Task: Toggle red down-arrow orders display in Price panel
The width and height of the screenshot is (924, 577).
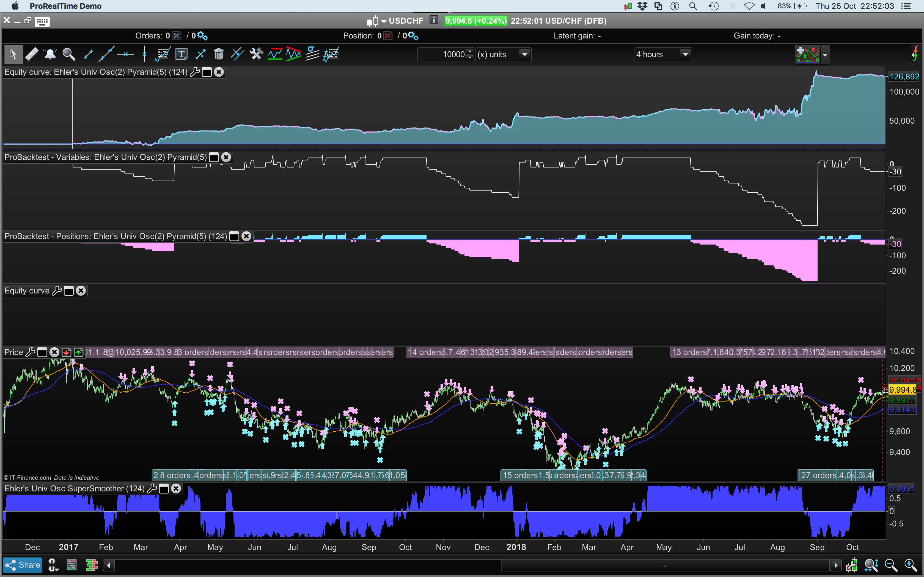Action: tap(67, 352)
